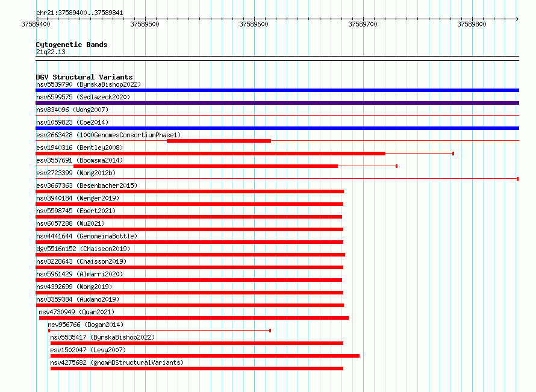Click the esv3557691 (Boomsma2014) label
Screen dimensions: 536x392
(79, 160)
